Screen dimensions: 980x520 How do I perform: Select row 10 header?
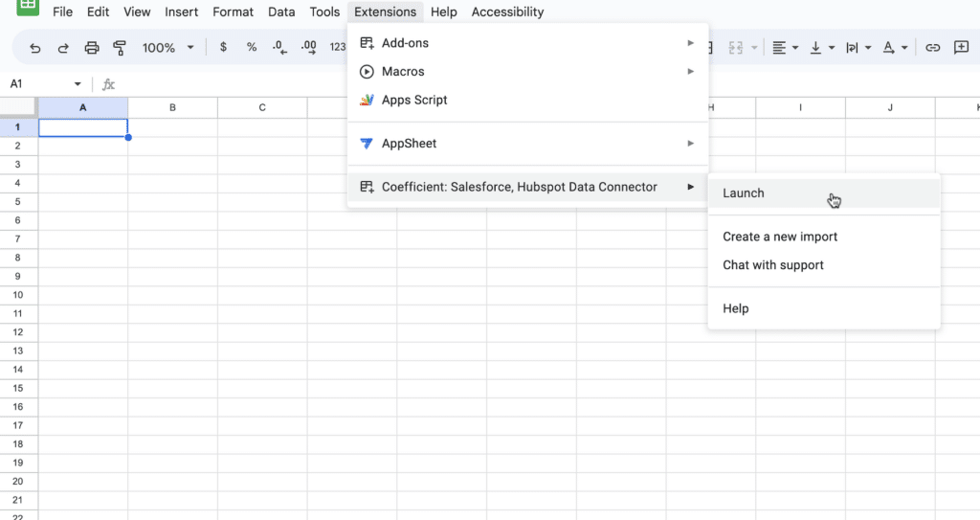tap(18, 295)
